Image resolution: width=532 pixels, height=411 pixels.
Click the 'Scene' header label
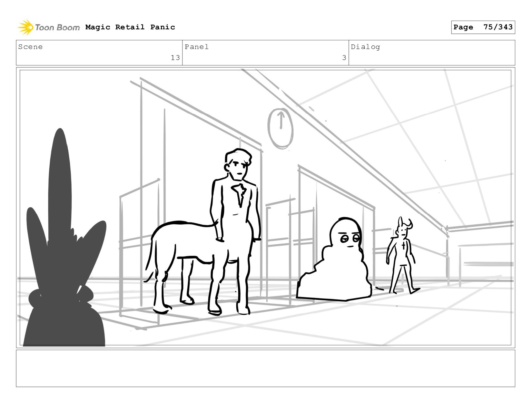point(30,47)
